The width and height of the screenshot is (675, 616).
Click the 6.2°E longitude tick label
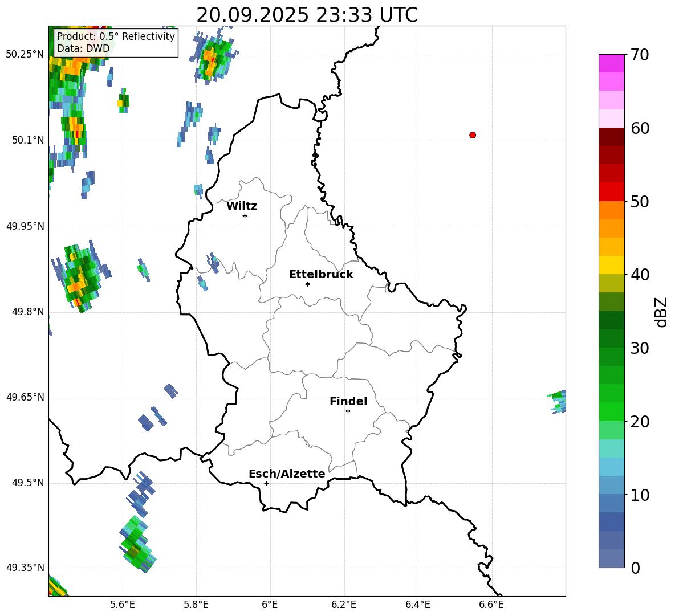pyautogui.click(x=344, y=605)
